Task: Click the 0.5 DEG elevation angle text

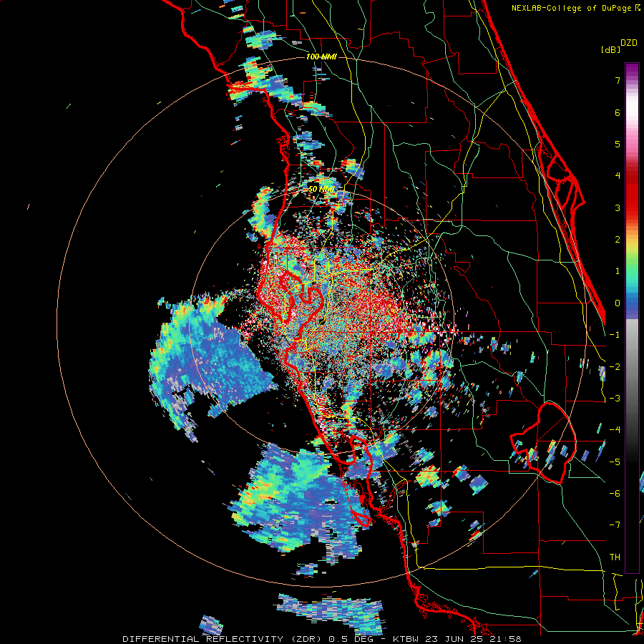Action: [x=351, y=639]
